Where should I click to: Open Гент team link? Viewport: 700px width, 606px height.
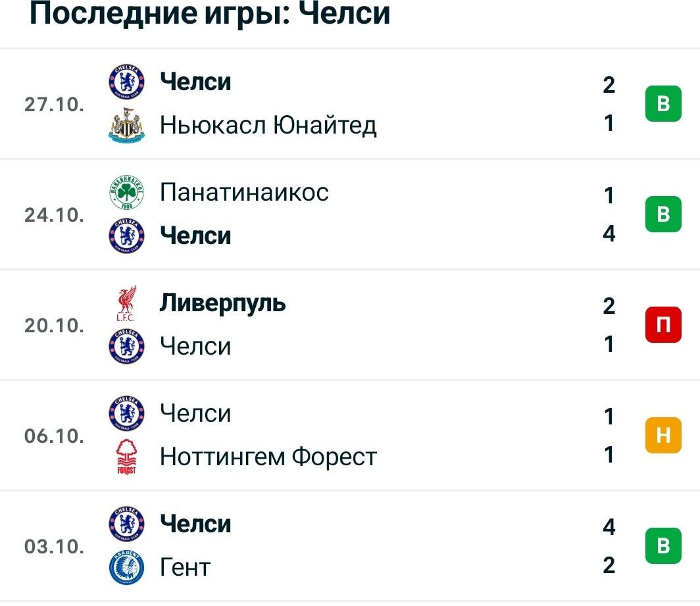[186, 567]
